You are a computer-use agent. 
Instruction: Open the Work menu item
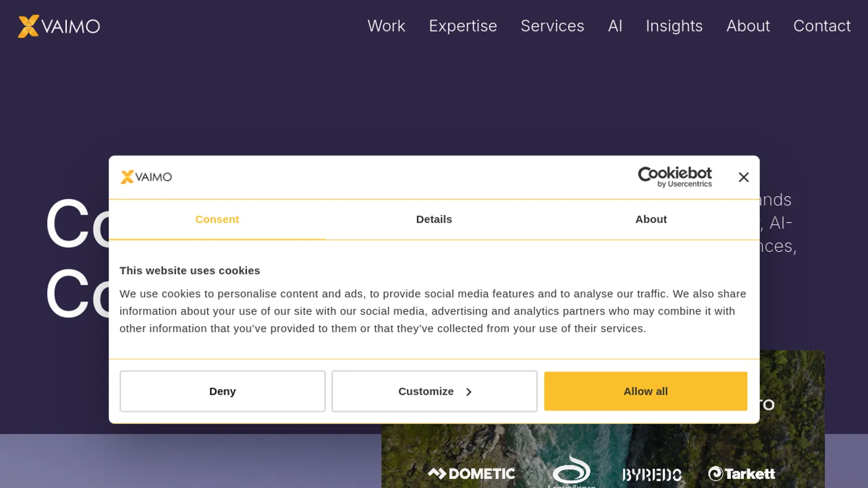(x=386, y=26)
